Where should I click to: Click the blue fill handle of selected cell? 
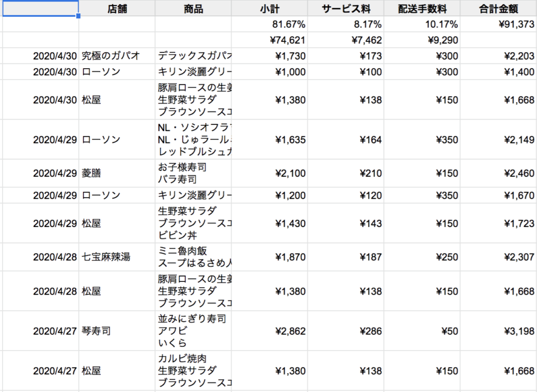click(79, 16)
